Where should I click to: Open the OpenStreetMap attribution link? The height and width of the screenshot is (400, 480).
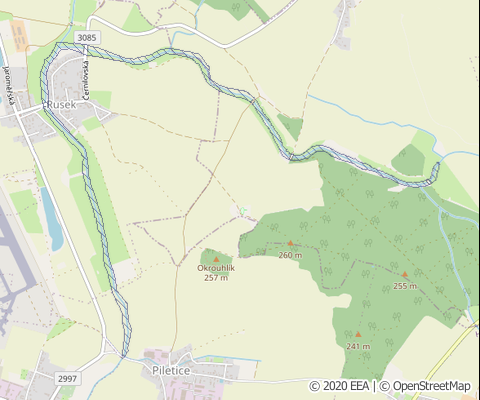pos(425,386)
